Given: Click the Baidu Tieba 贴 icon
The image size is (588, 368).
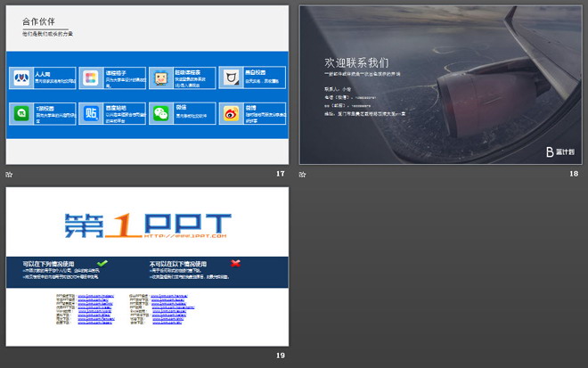Looking at the screenshot, I should [91, 113].
